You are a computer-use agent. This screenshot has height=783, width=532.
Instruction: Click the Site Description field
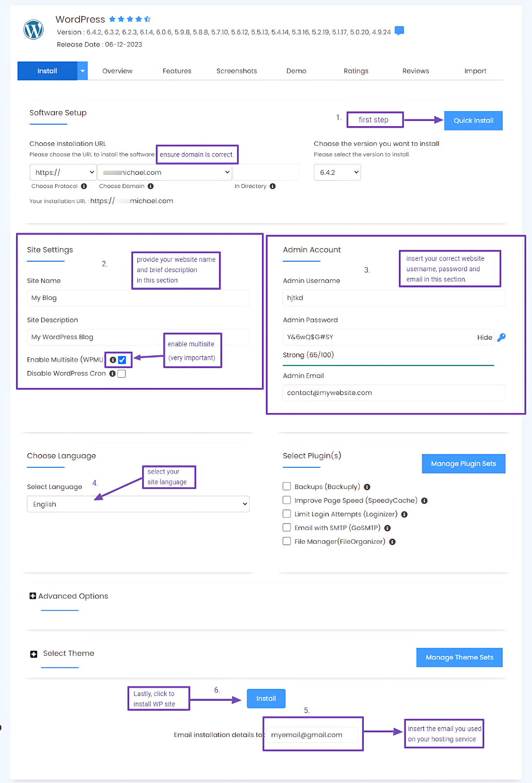tap(138, 337)
